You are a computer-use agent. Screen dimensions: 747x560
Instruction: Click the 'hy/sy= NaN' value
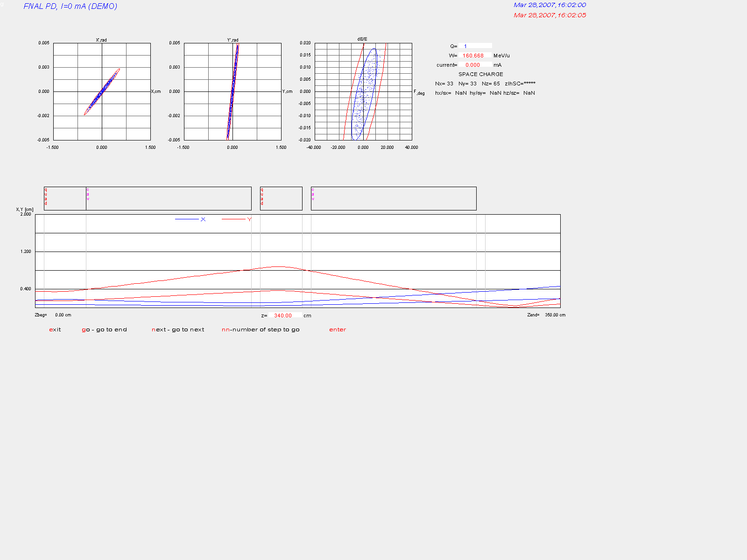485,93
